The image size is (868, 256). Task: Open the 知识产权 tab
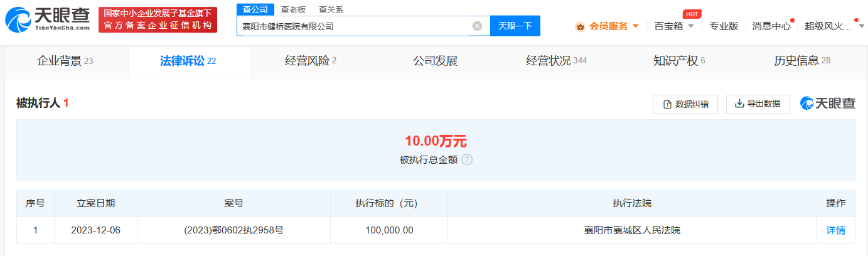(679, 61)
